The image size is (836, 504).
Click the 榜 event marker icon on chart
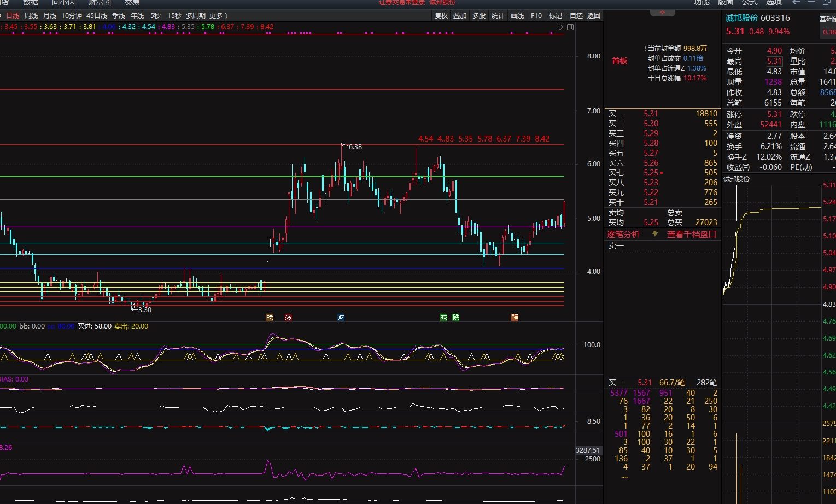pyautogui.click(x=270, y=318)
